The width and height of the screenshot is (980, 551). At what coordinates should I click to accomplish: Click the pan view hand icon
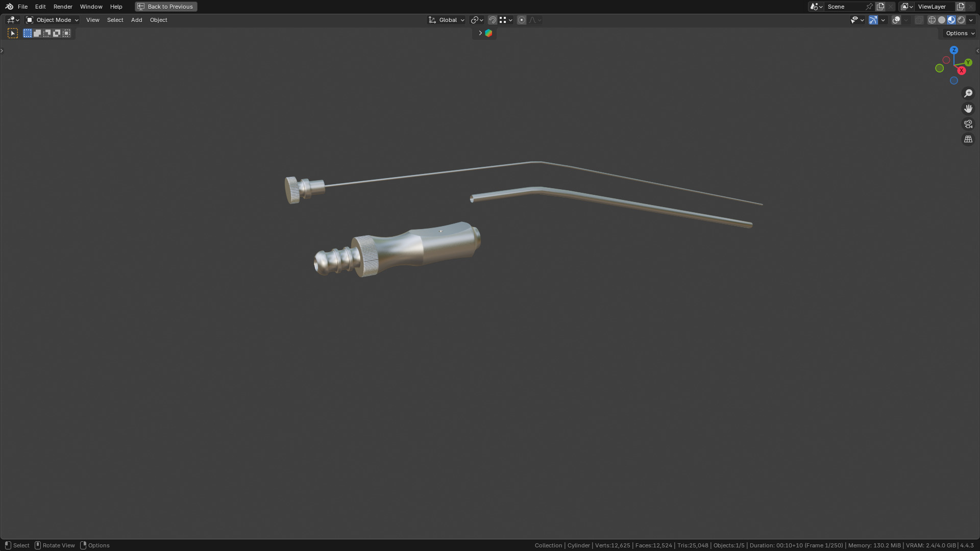[968, 109]
